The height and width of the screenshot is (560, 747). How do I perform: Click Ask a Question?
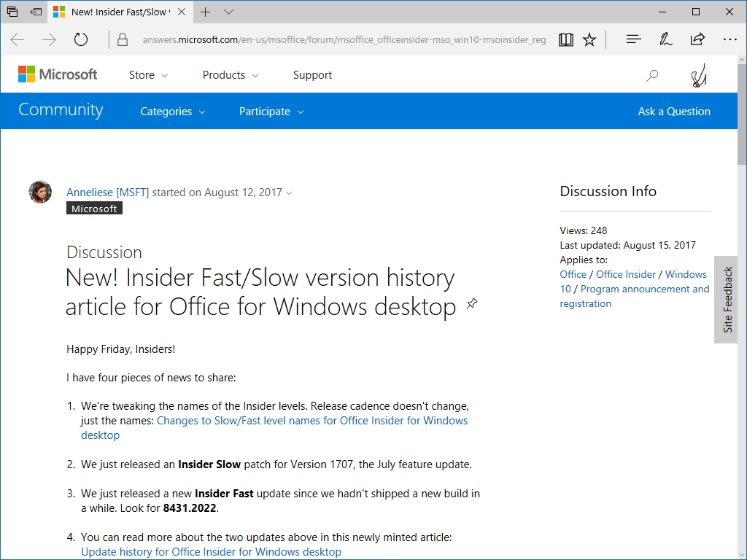pyautogui.click(x=674, y=112)
